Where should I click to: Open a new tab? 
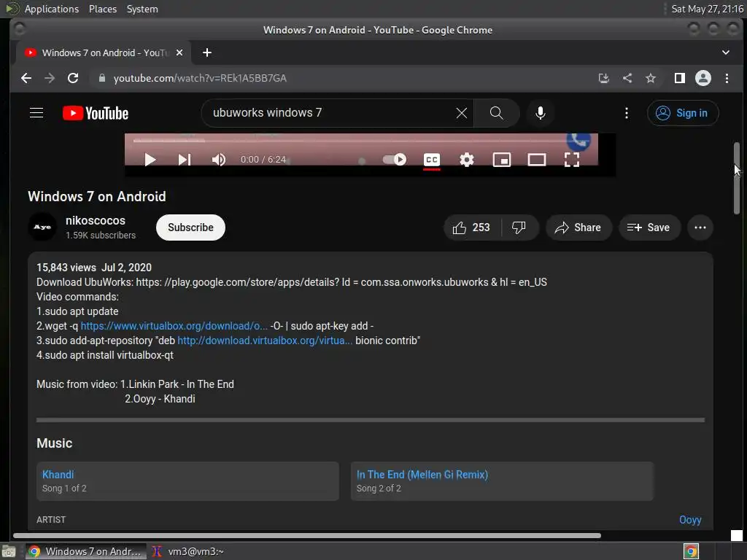pyautogui.click(x=206, y=52)
